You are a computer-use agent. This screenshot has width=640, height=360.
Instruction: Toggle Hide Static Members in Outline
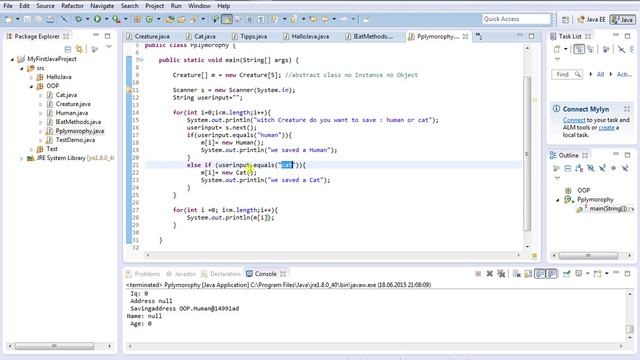(602, 168)
